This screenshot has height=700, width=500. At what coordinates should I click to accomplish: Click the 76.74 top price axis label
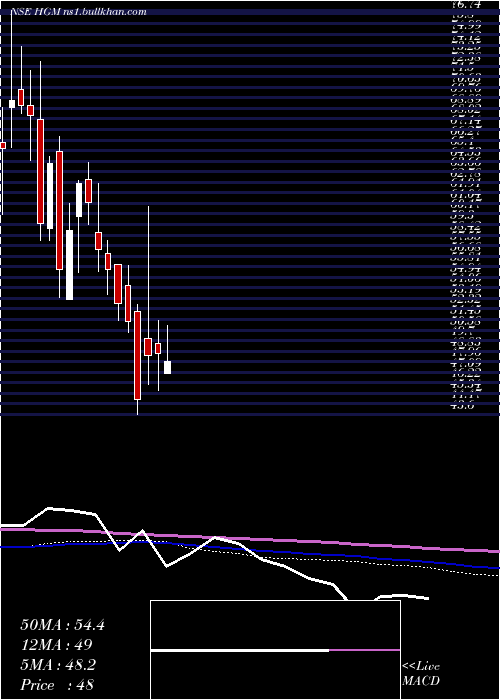click(466, 4)
